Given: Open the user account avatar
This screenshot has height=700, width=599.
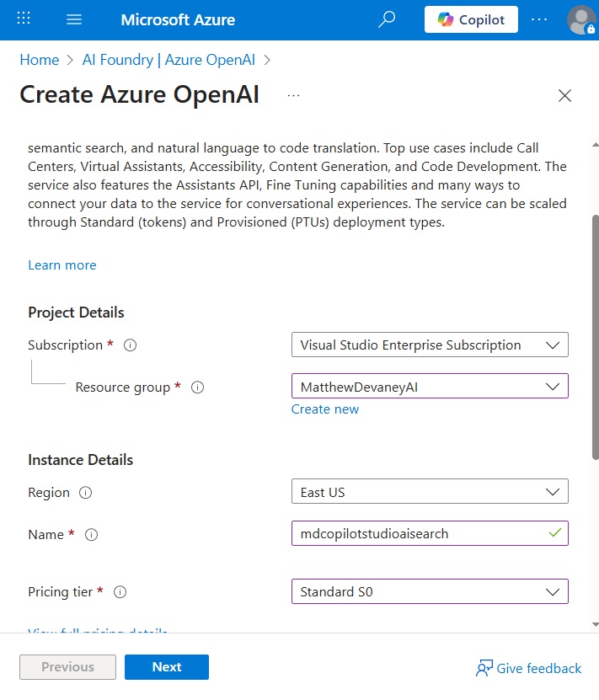Looking at the screenshot, I should coord(580,19).
